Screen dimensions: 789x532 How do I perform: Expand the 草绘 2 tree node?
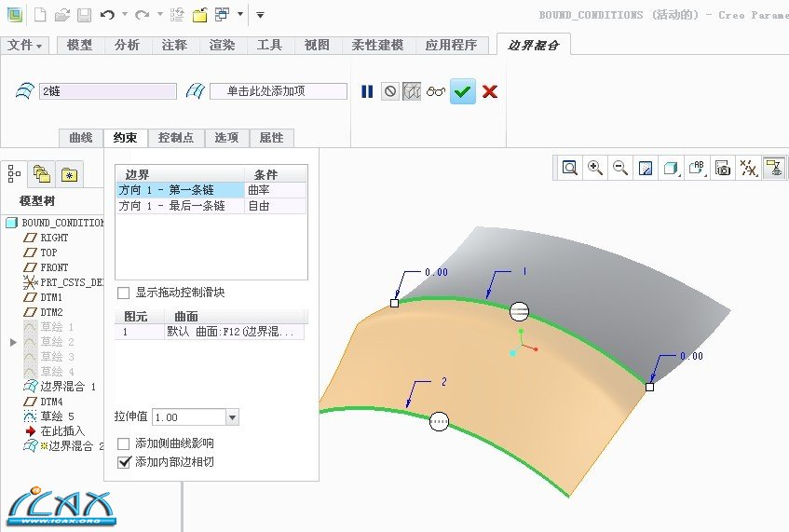point(14,342)
